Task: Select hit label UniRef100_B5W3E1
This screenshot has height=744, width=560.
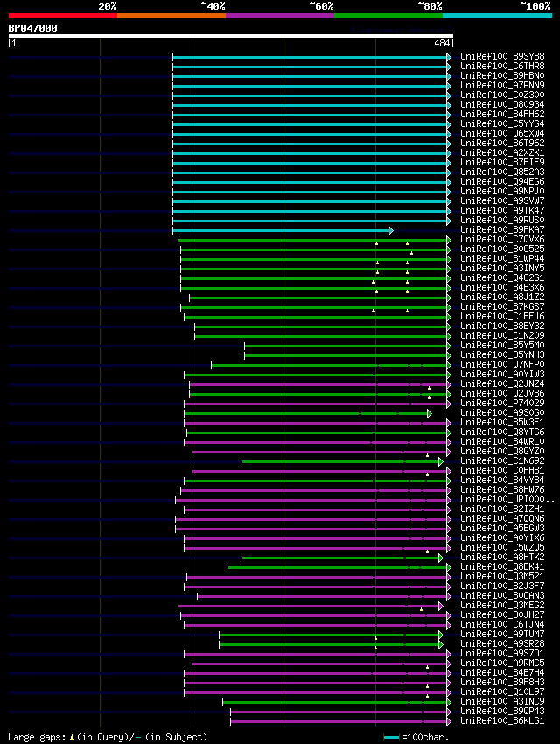Action: coord(502,422)
